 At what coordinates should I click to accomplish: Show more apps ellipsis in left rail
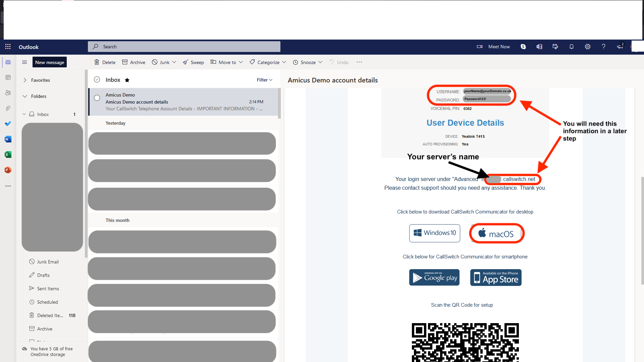coord(8,186)
